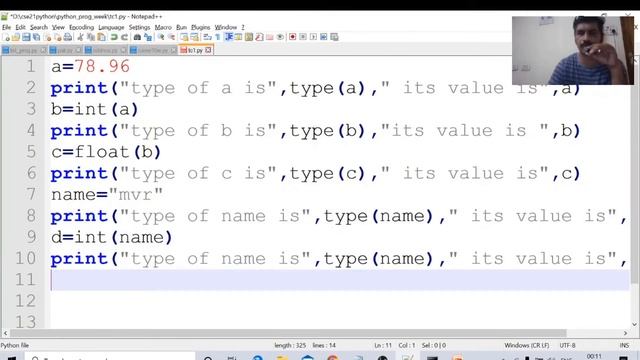Toggle synchronized horizontal scrolling

[x=195, y=37]
